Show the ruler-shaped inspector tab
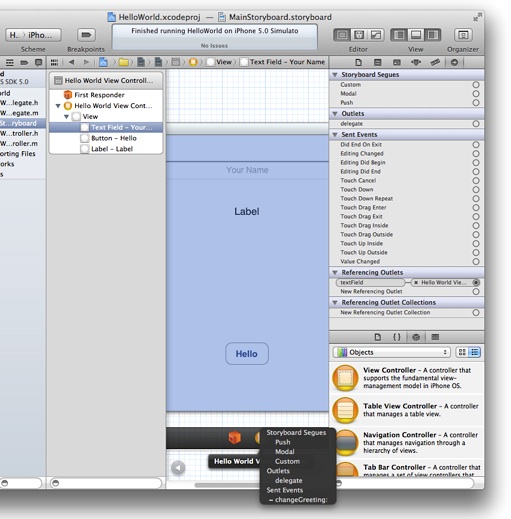511x519 pixels. point(435,62)
